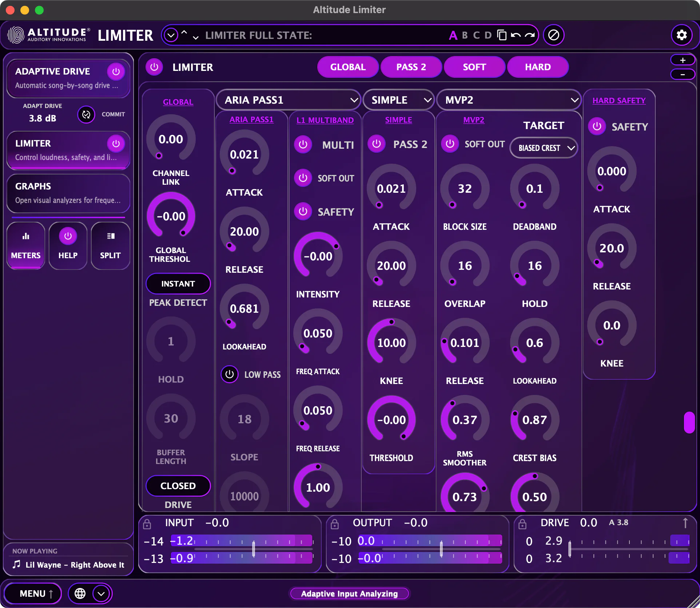Click the now playing music note icon
This screenshot has width=700, height=608.
point(17,564)
